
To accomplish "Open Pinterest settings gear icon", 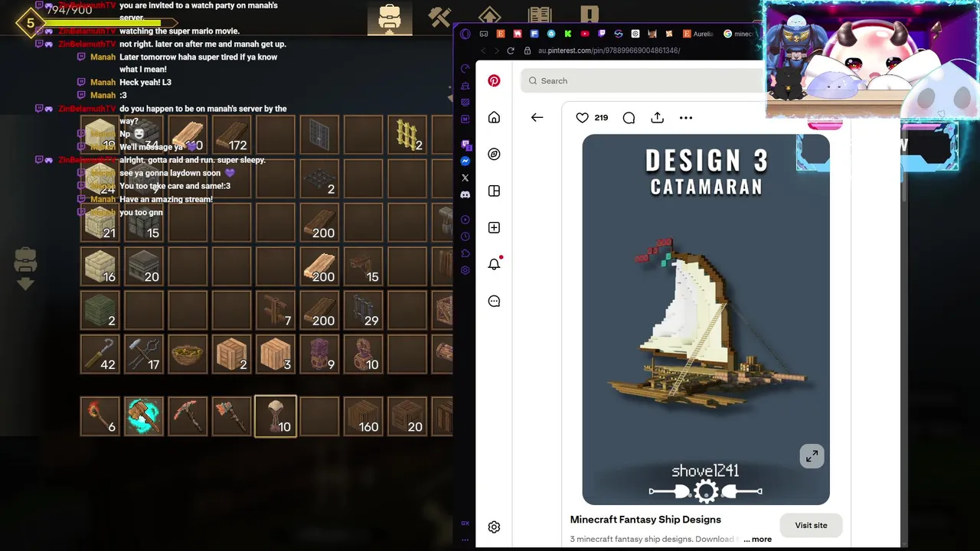I will pos(494,527).
